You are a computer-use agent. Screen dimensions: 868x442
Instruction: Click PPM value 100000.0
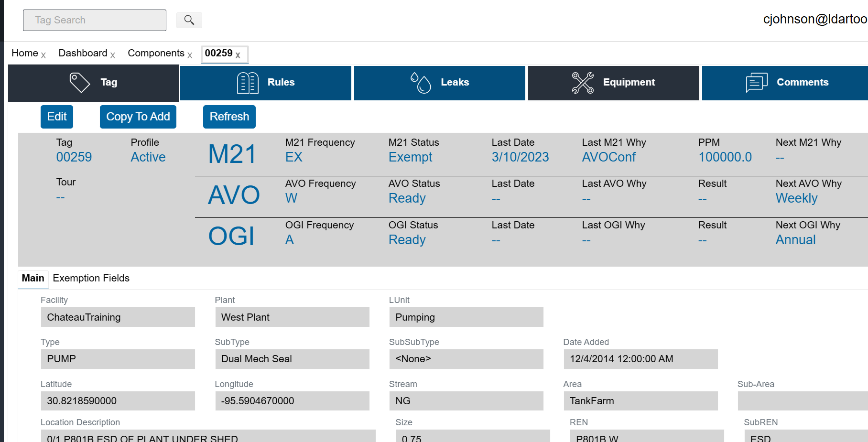725,157
